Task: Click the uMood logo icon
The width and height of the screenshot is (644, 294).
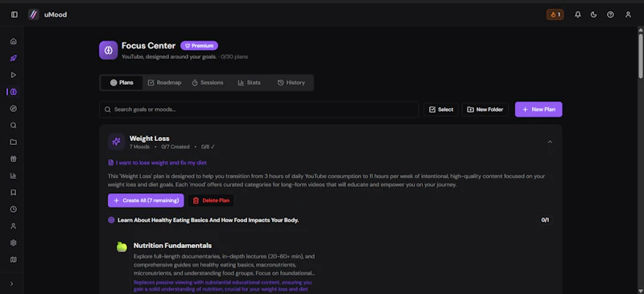Action: pos(33,14)
